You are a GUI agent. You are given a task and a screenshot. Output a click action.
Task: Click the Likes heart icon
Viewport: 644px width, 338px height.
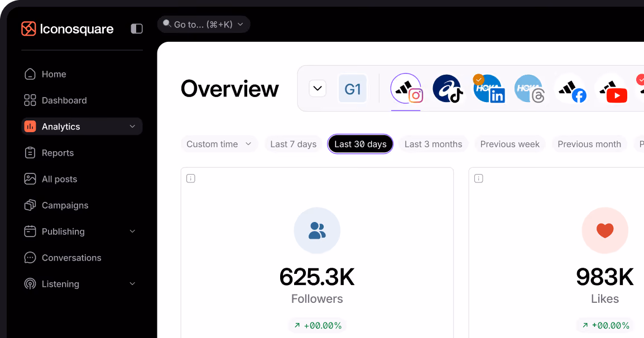tap(605, 230)
